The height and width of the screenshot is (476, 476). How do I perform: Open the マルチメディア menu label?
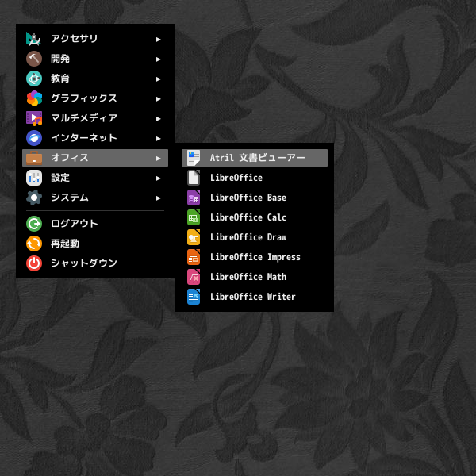click(x=84, y=117)
